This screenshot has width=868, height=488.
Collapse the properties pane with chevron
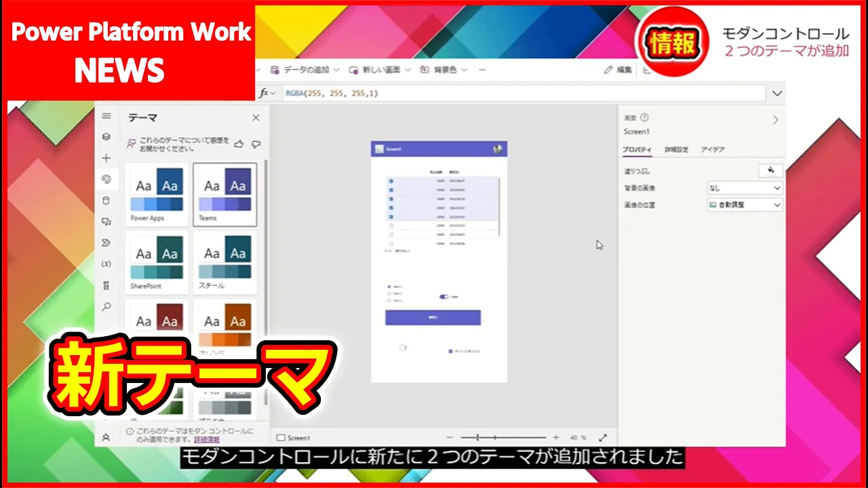coord(776,119)
